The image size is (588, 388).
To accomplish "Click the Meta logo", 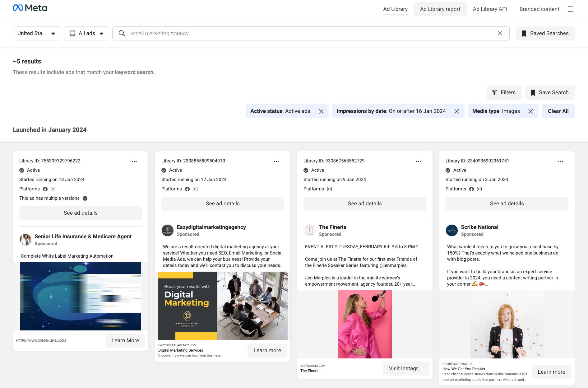I will click(30, 8).
